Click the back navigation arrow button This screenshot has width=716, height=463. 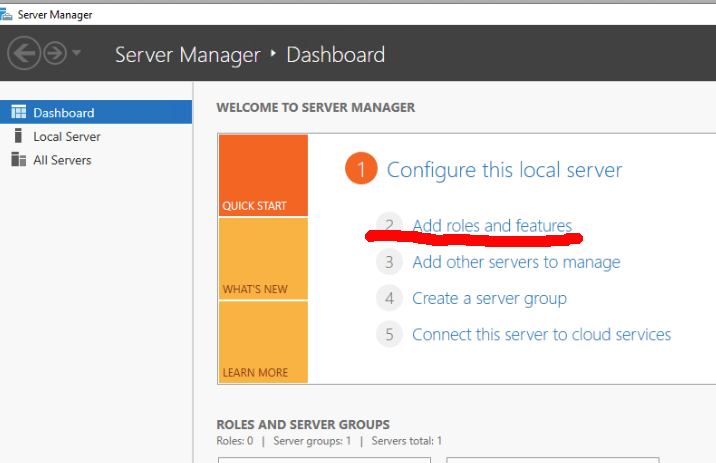point(24,54)
